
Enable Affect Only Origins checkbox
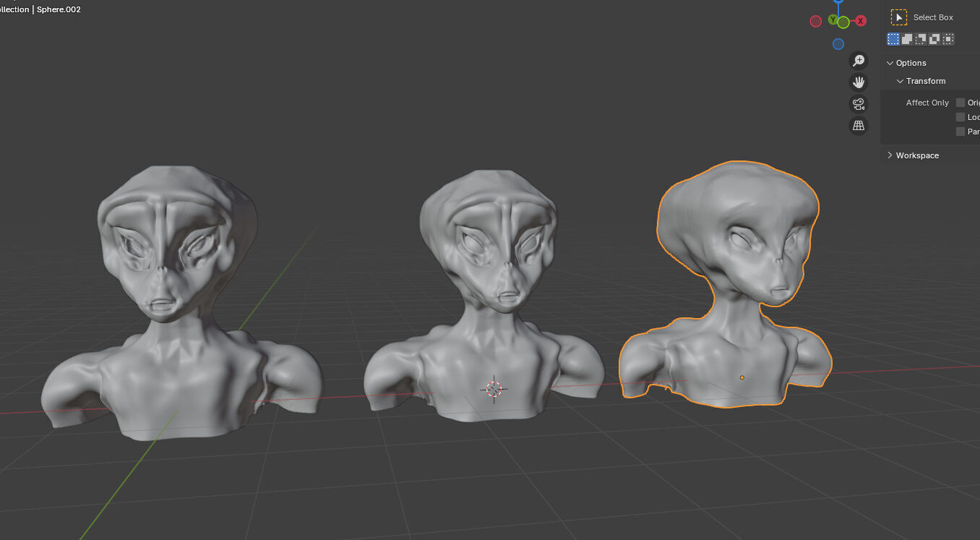tap(960, 103)
